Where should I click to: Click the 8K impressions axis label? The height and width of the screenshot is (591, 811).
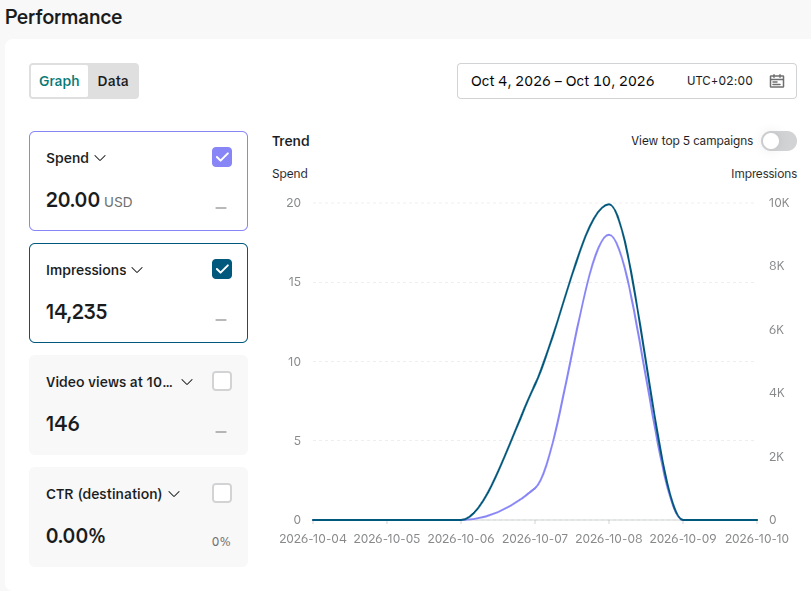tap(776, 266)
